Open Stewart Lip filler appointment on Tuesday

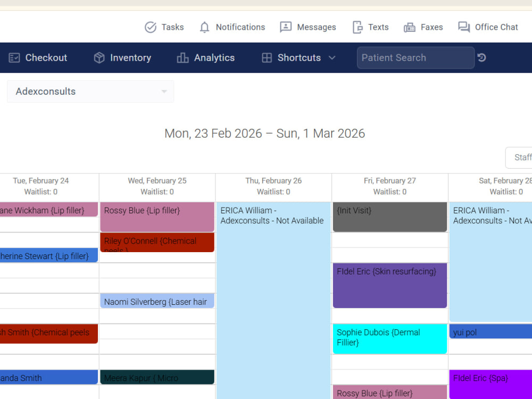[49, 255]
